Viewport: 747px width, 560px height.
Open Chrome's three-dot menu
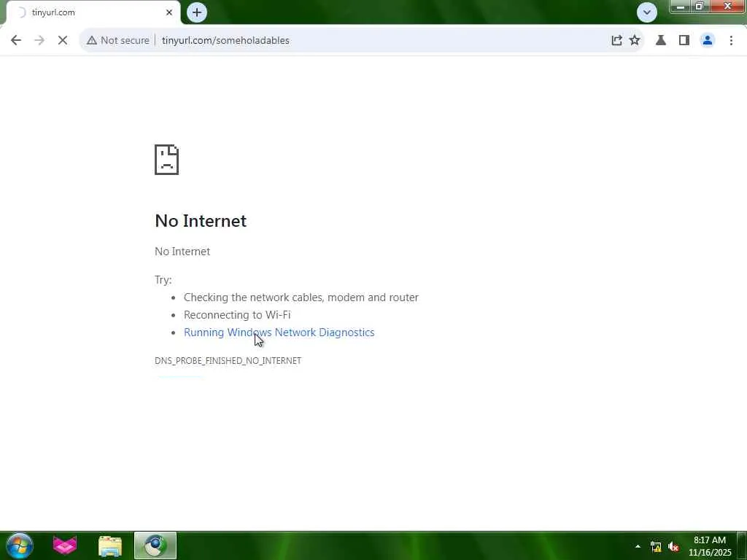731,41
